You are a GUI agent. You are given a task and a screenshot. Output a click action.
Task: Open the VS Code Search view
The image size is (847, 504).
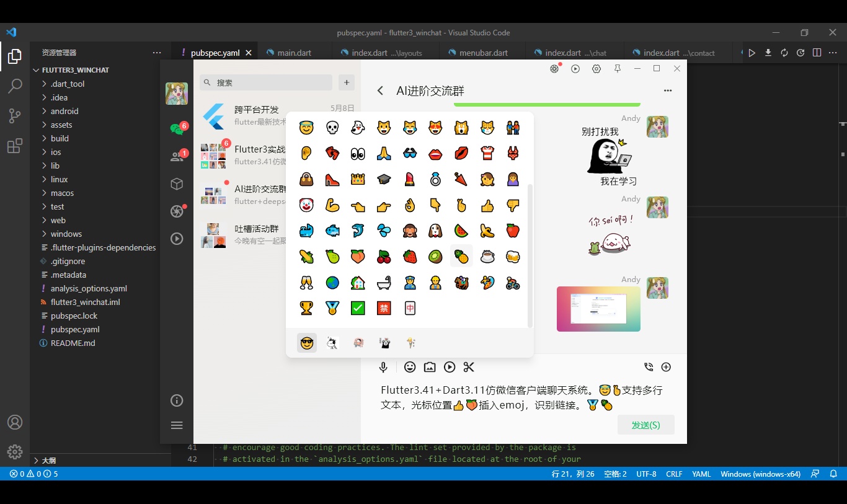click(15, 86)
